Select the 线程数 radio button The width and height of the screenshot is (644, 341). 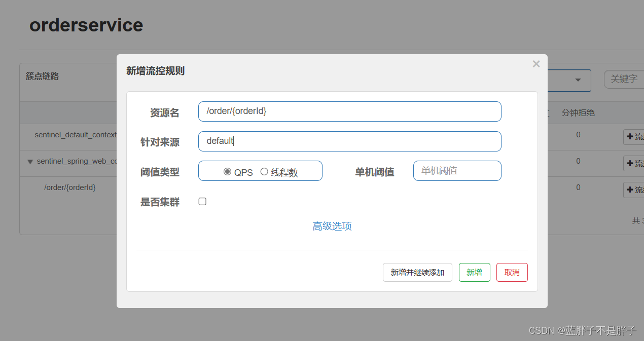click(264, 172)
